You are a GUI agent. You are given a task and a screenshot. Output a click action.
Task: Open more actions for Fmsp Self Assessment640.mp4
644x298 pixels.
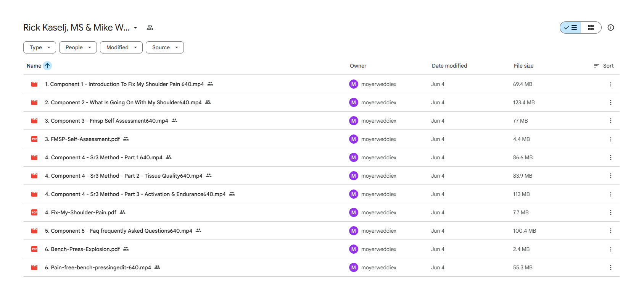tap(611, 121)
